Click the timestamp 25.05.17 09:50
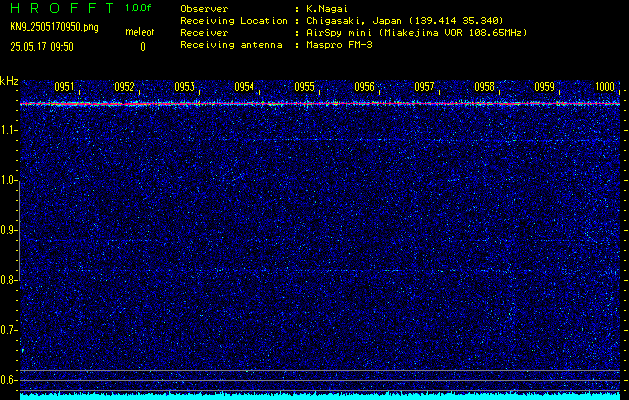629x400 pixels. click(x=42, y=47)
